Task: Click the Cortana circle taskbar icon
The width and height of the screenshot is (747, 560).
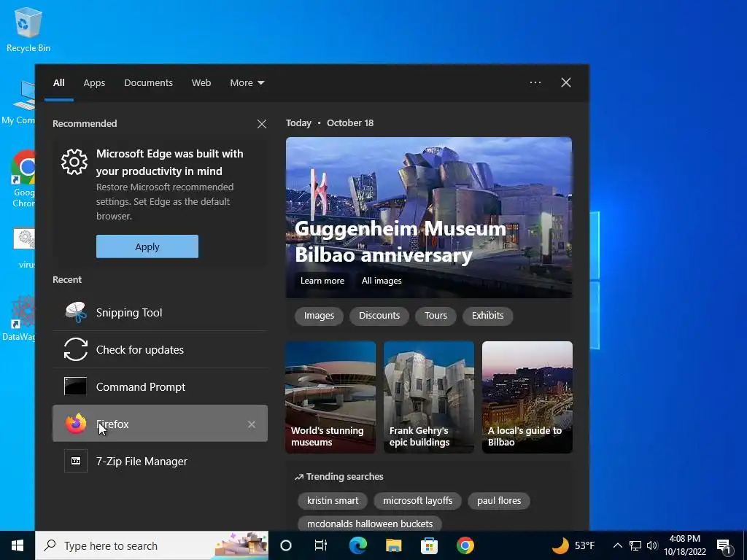Action: coord(286,545)
